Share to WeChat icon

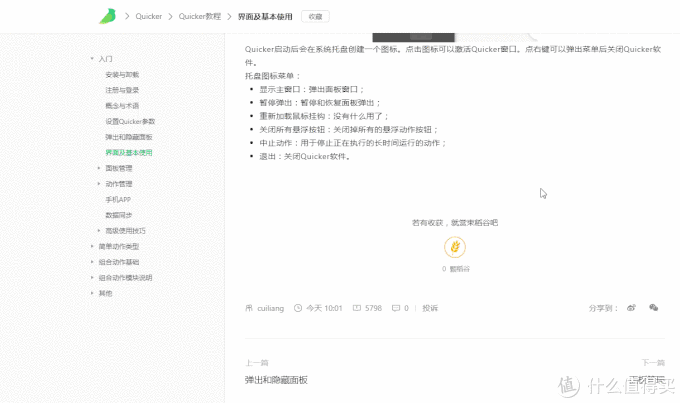point(654,308)
